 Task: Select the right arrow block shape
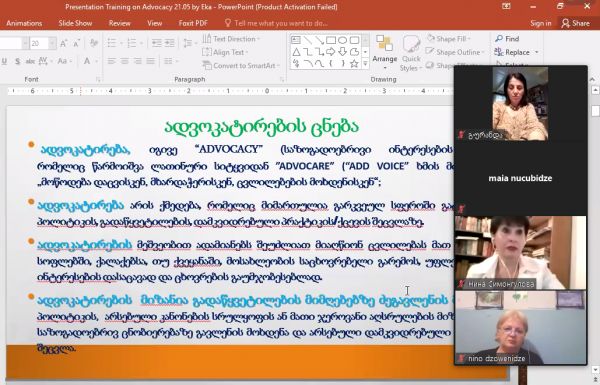[x=331, y=52]
